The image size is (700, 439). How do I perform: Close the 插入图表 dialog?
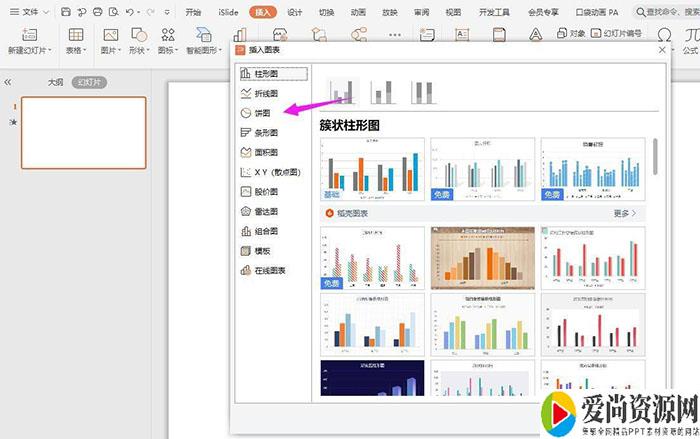click(x=662, y=49)
